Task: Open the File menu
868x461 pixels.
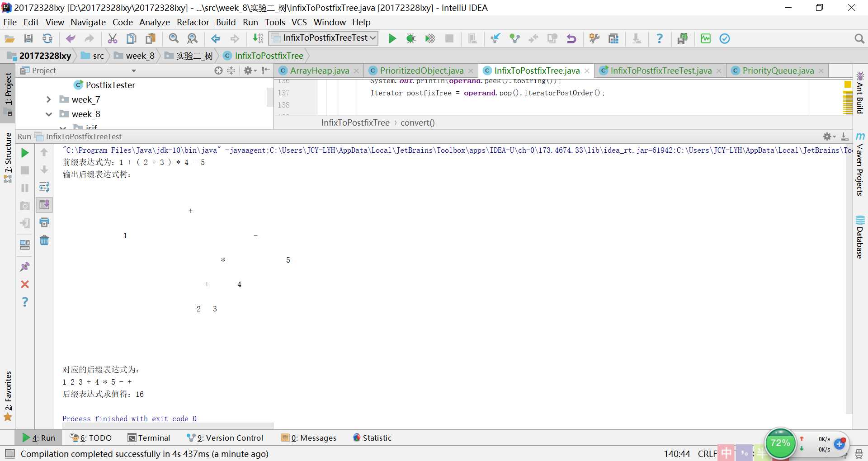Action: tap(10, 22)
